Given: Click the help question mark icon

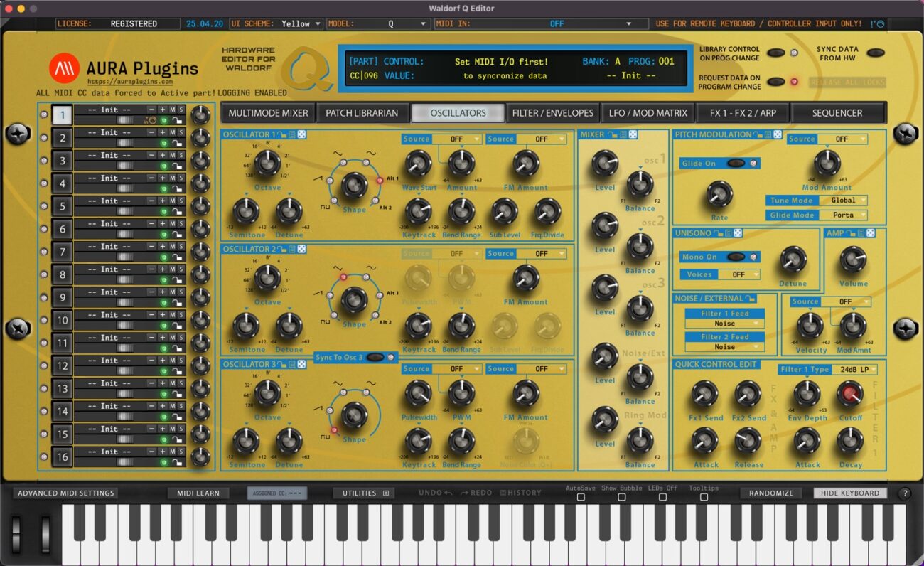Looking at the screenshot, I should coord(905,493).
